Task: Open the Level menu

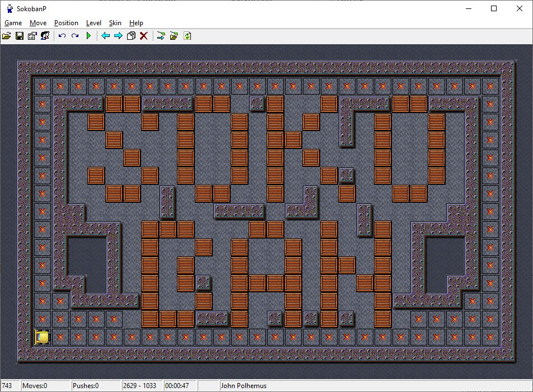Action: tap(93, 23)
